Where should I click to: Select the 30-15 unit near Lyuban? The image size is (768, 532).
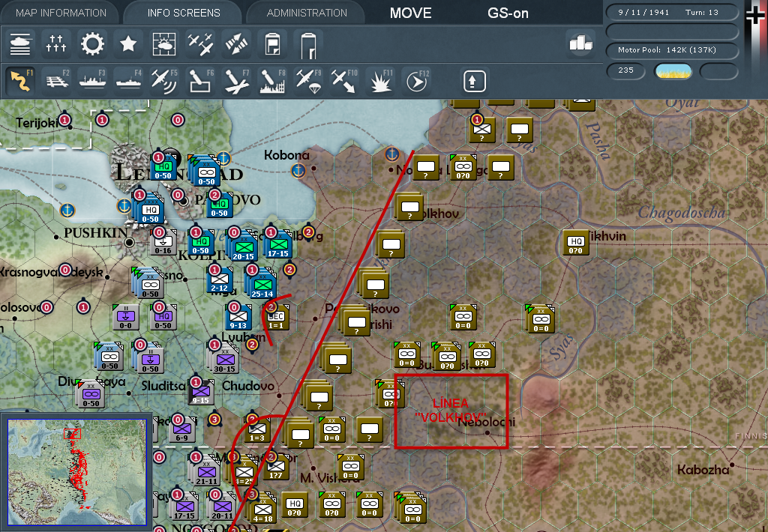click(224, 360)
